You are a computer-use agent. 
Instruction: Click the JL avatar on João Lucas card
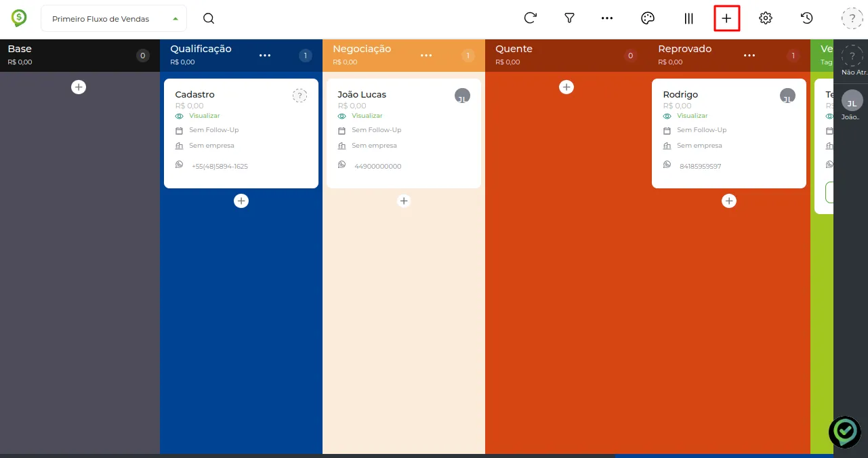point(462,96)
